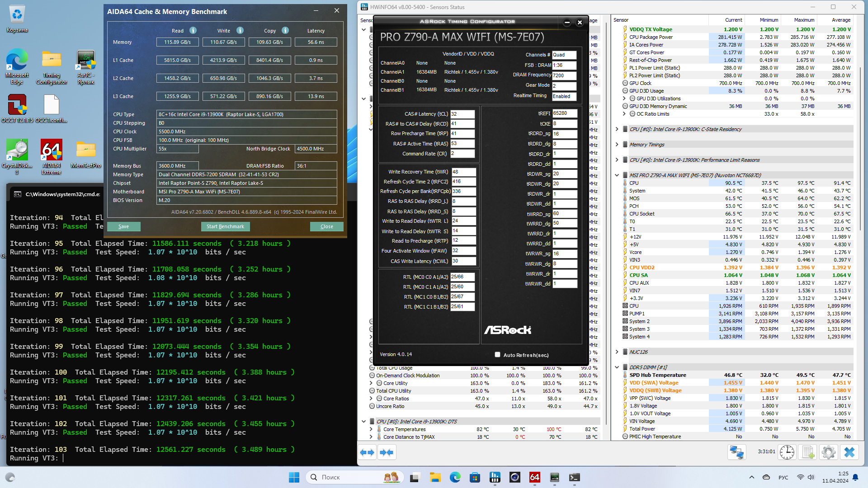This screenshot has width=868, height=488.
Task: Click the HWiNFO expand columns arrows icon
Action: click(x=367, y=452)
